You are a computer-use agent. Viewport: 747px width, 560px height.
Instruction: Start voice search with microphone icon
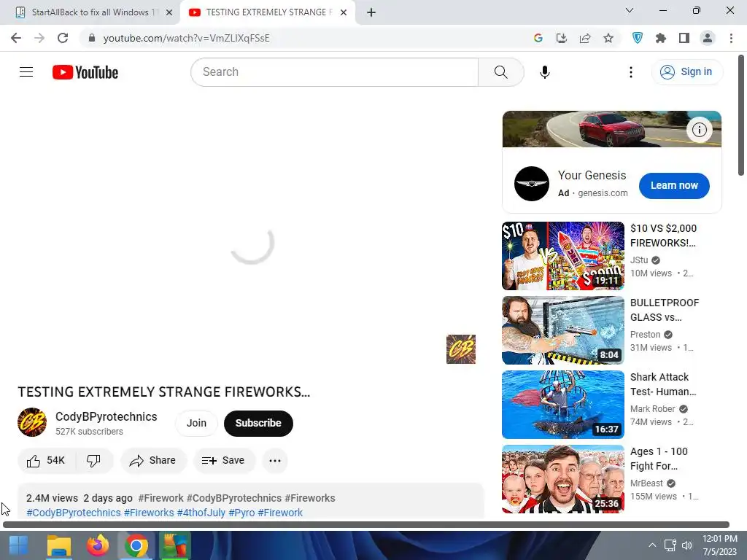[544, 72]
